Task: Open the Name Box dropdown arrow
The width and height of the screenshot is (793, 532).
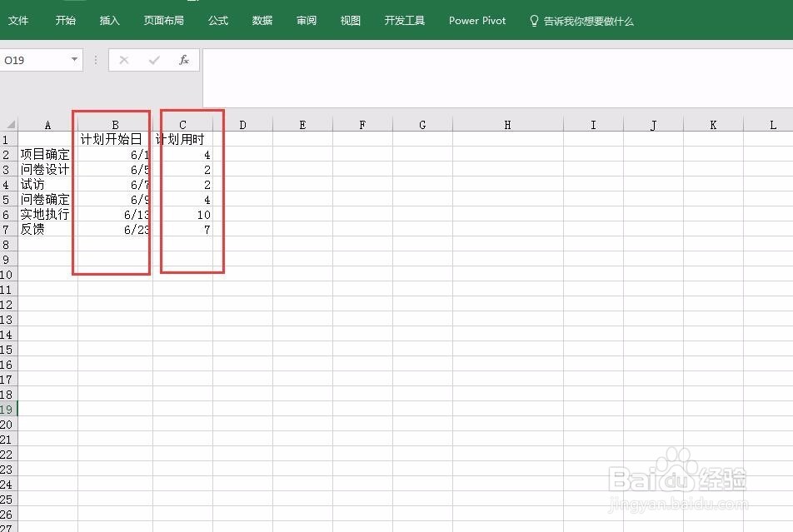Action: pyautogui.click(x=72, y=59)
